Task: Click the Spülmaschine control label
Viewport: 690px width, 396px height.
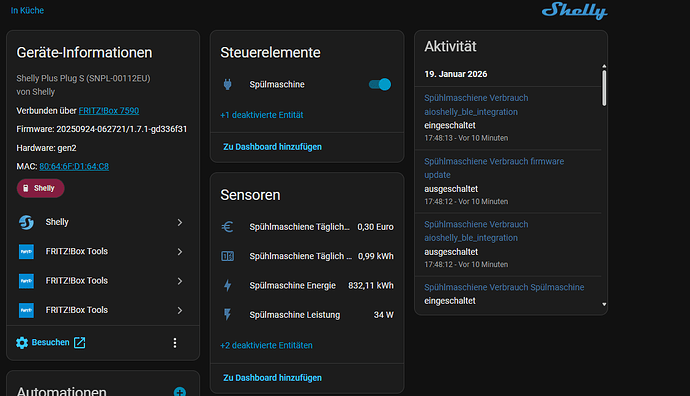Action: [277, 84]
